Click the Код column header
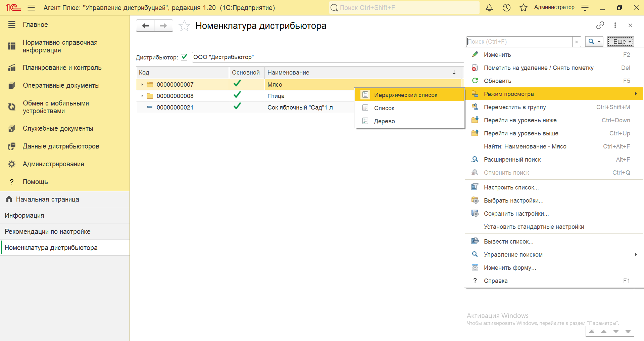The height and width of the screenshot is (341, 644). [x=183, y=73]
